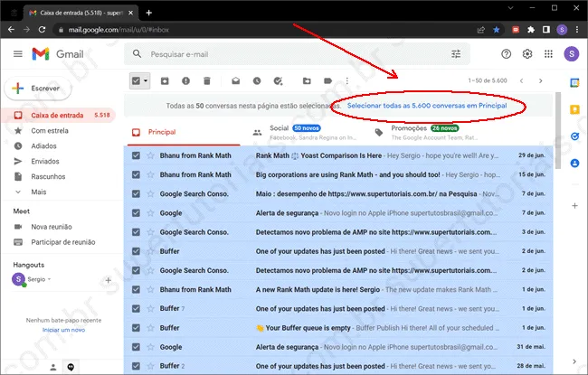Open the Help question mark icon
This screenshot has height=375, width=588.
pyautogui.click(x=506, y=54)
